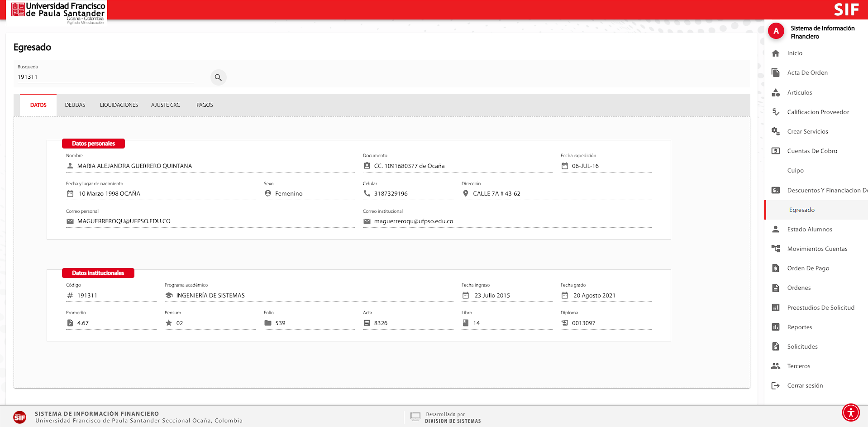Open the accessibility button at bottom right

(x=851, y=413)
